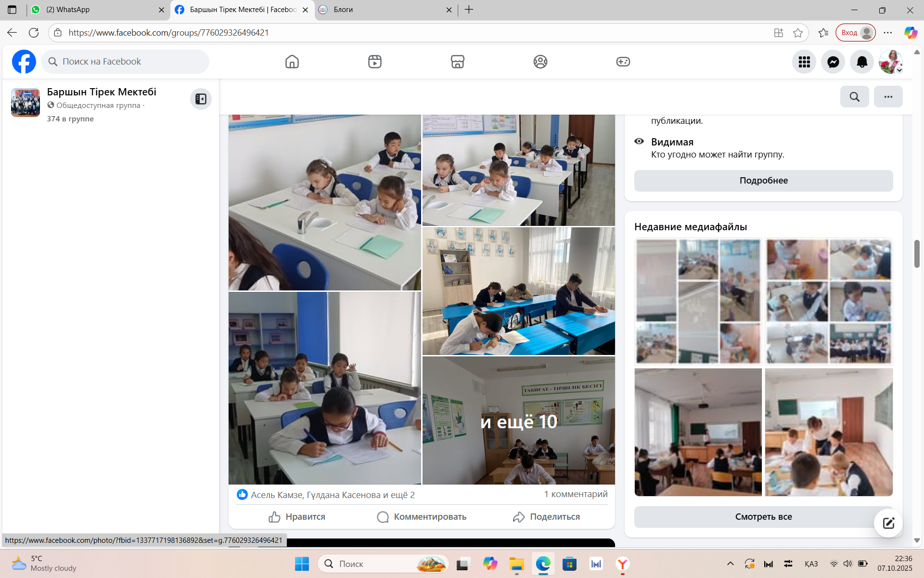Open the notifications bell
The image size is (924, 578).
click(x=862, y=62)
